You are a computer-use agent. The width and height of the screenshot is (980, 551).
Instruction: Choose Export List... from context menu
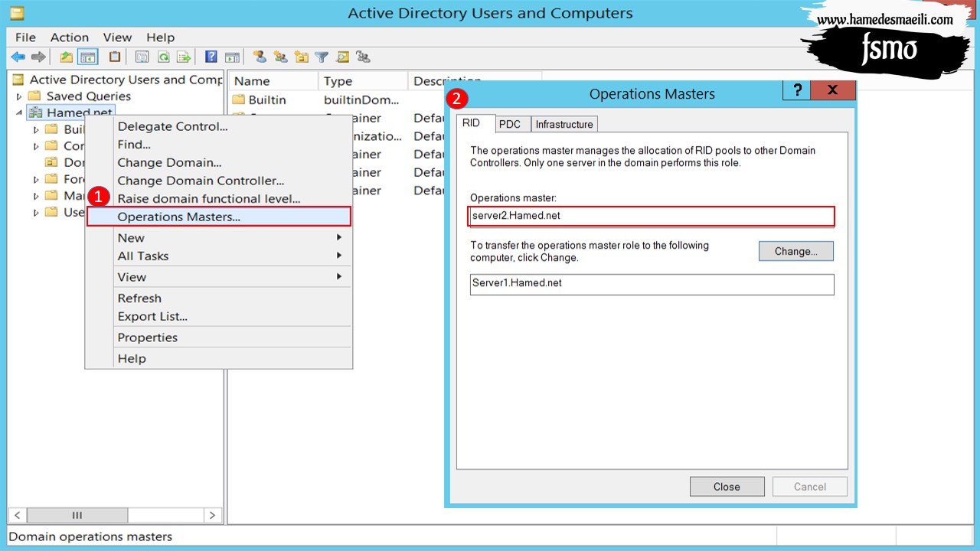click(x=218, y=317)
